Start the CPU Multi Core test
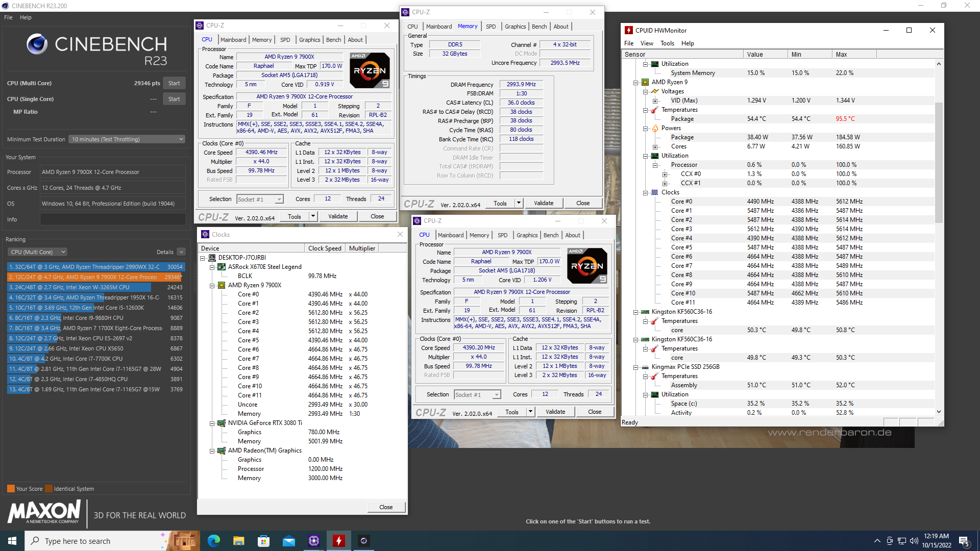980x551 pixels. (174, 83)
